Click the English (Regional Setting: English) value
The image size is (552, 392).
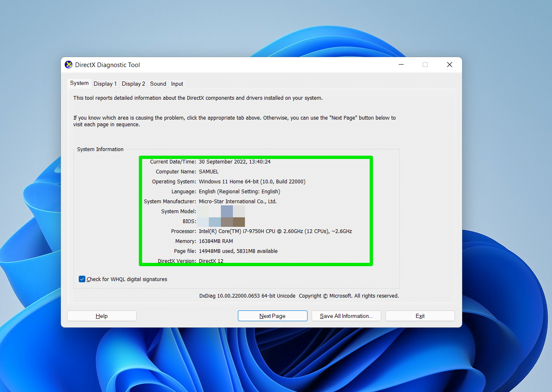(240, 192)
